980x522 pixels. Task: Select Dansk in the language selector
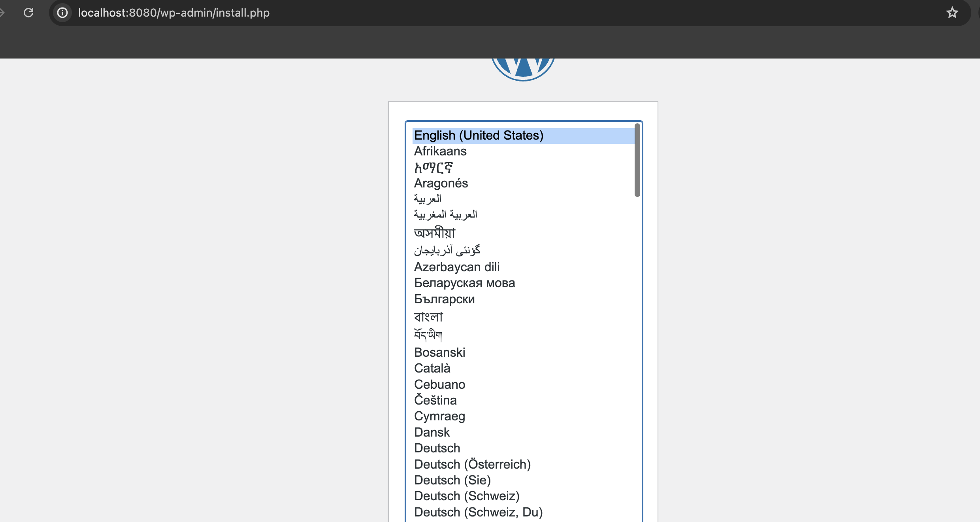[432, 432]
